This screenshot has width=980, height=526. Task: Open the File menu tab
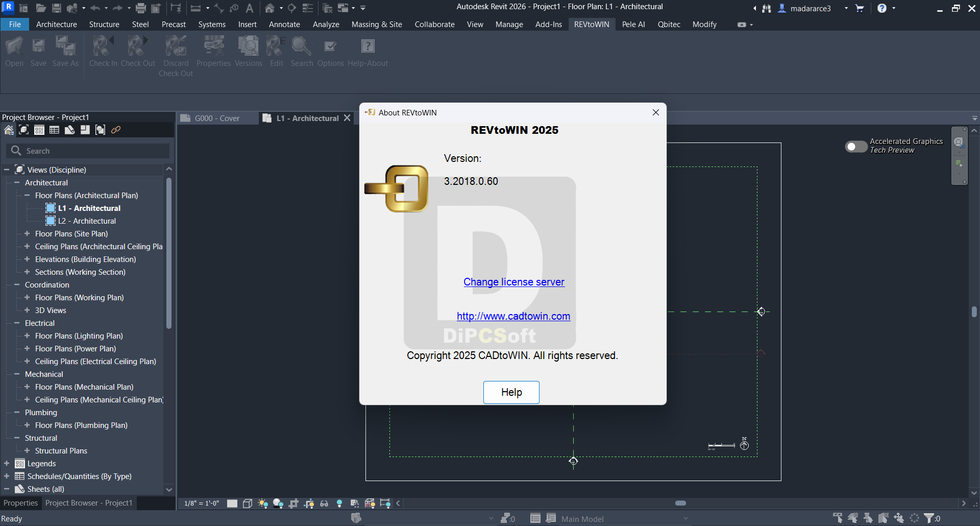click(x=15, y=25)
